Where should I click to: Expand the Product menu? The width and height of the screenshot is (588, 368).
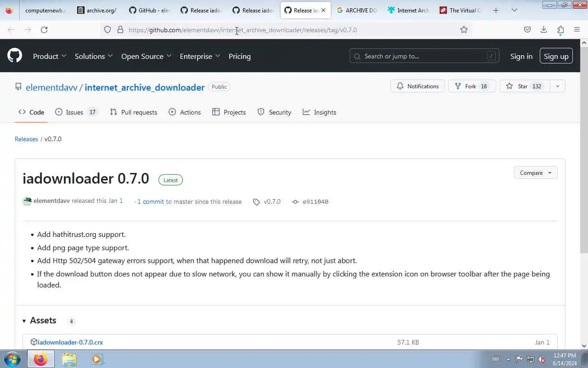coord(50,56)
